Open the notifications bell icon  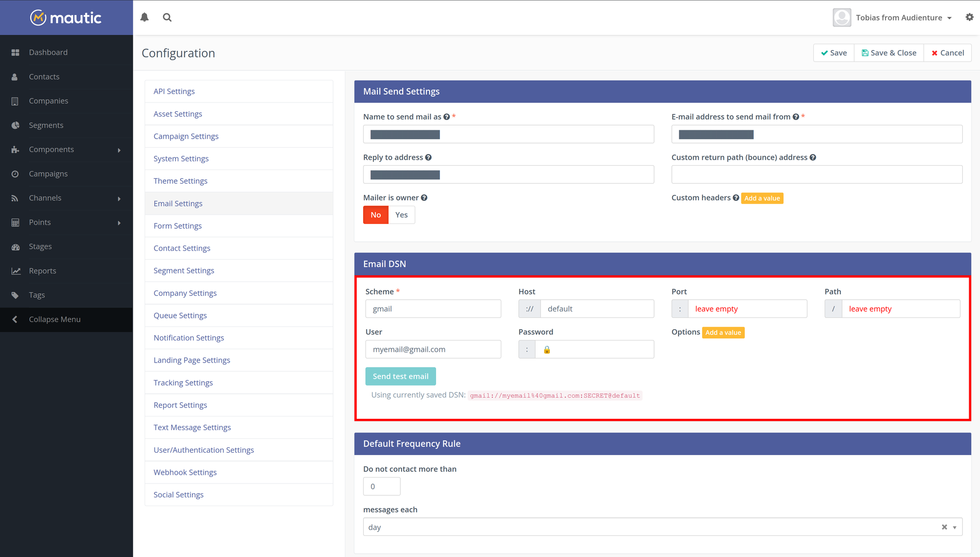pyautogui.click(x=144, y=18)
